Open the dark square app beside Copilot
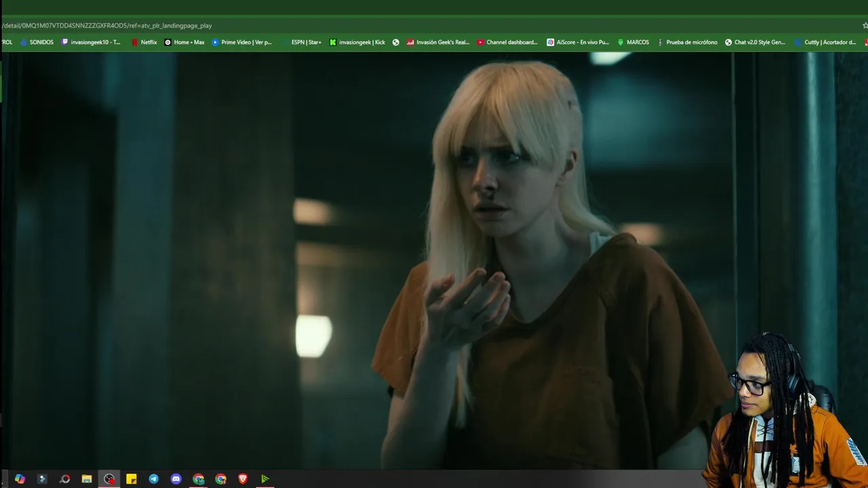This screenshot has height=488, width=868. 42,479
